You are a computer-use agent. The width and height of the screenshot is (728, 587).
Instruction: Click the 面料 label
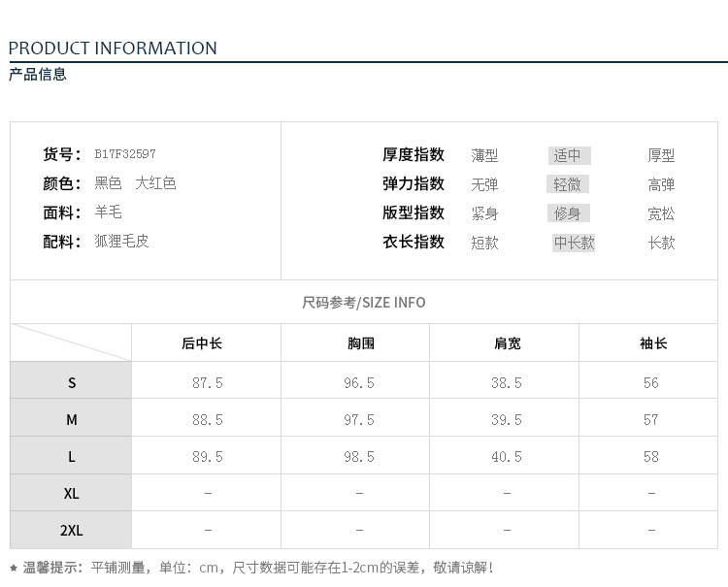(x=62, y=212)
